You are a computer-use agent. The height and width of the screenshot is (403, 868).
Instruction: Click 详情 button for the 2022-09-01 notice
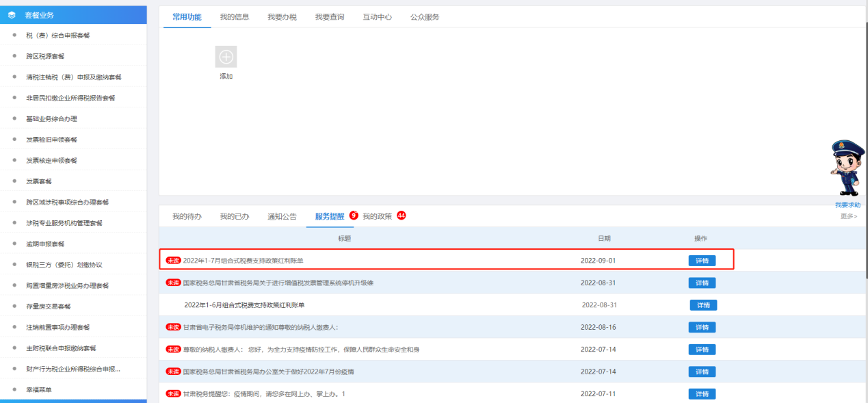coord(702,261)
